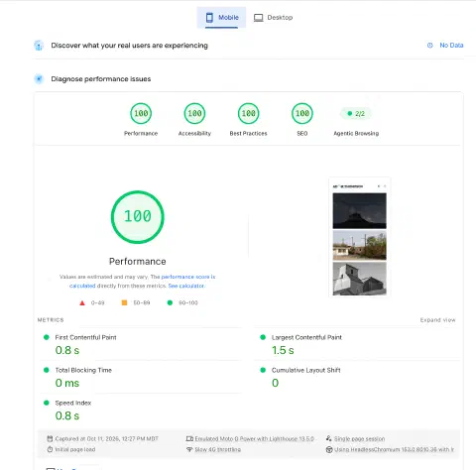The height and width of the screenshot is (470, 476).
Task: Click the green circle 90–100 legend icon
Action: coord(170,302)
